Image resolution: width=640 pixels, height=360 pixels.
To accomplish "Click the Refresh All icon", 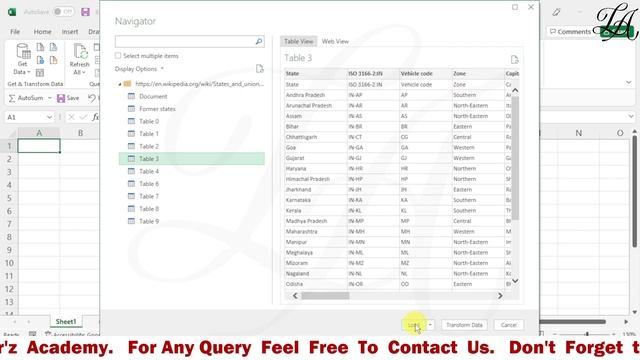I will pyautogui.click(x=80, y=52).
